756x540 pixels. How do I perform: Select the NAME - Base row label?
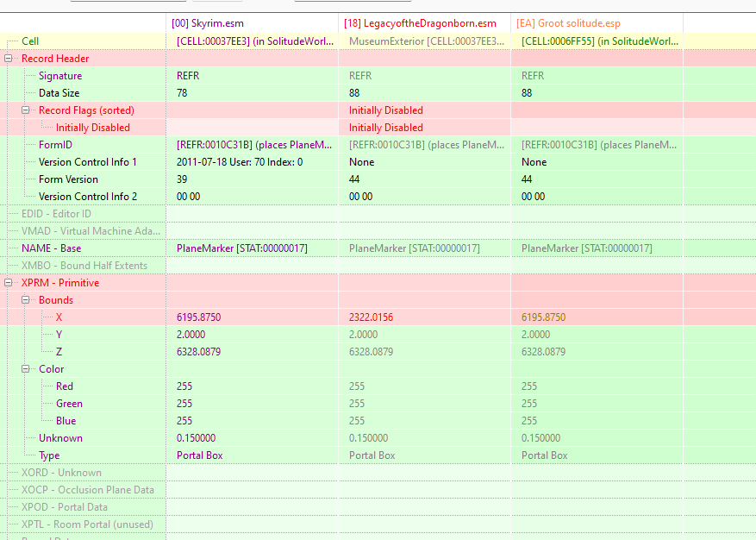(51, 248)
